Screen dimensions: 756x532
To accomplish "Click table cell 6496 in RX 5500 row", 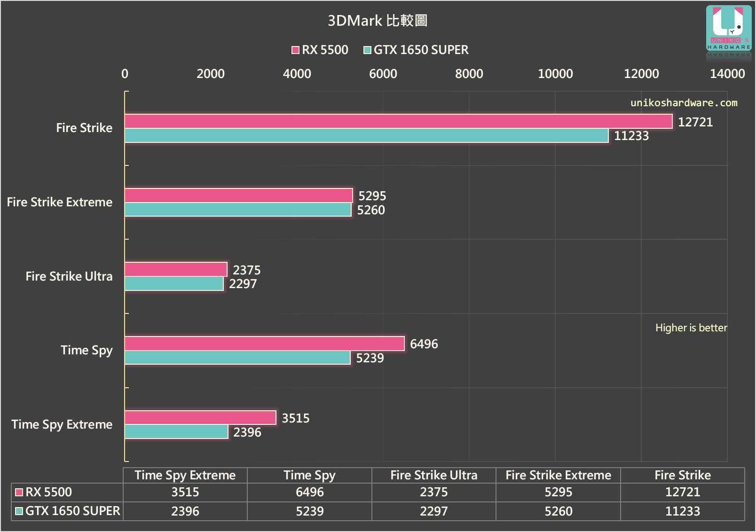I will [x=310, y=492].
